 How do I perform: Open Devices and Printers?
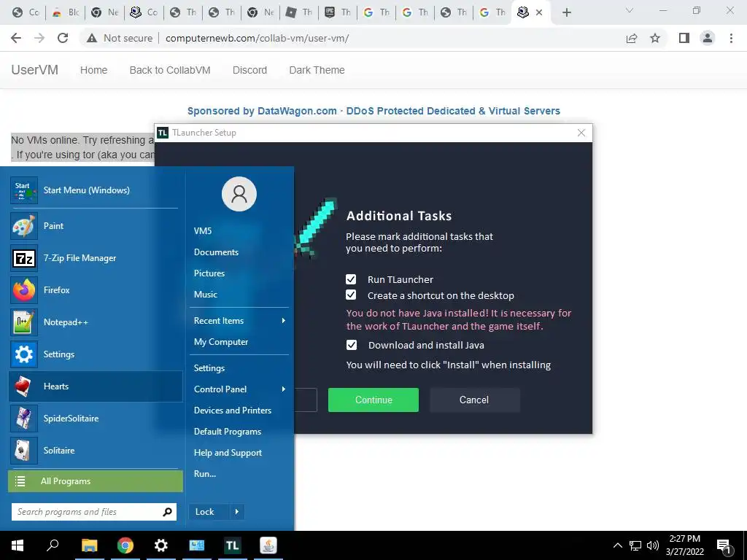pyautogui.click(x=233, y=410)
